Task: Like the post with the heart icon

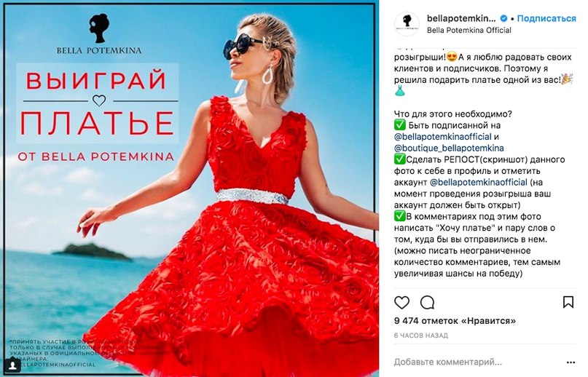Action: click(401, 303)
